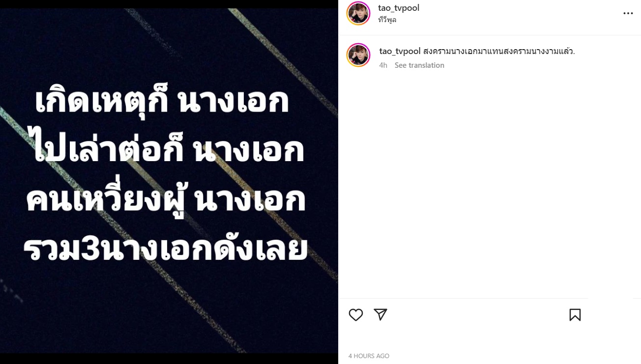This screenshot has height=364, width=641.
Task: Click the caption text สงครามนางเอกมาแทนสงครามนางงามแล้ว
Action: pyautogui.click(x=499, y=52)
